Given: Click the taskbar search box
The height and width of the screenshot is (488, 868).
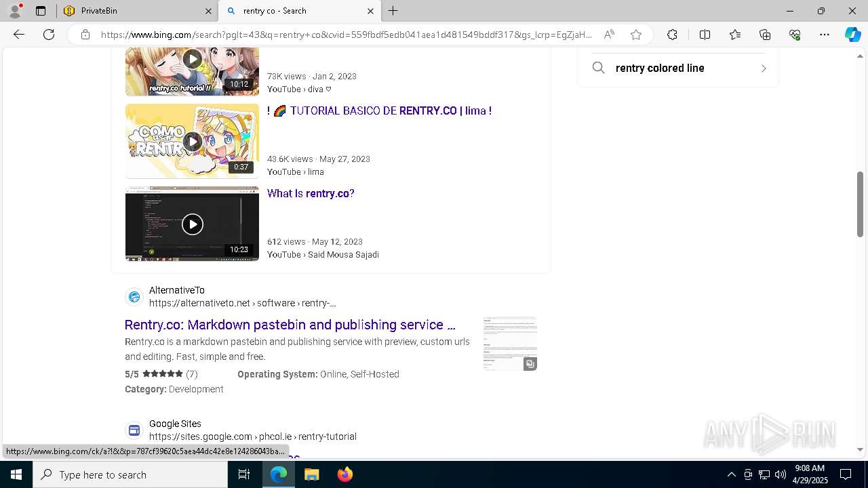Looking at the screenshot, I should [x=130, y=474].
